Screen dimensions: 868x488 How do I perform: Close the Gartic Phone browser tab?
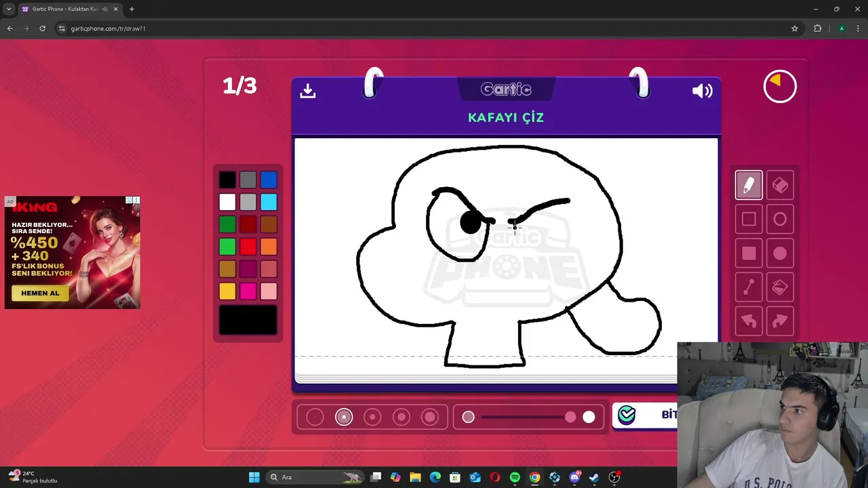[115, 9]
